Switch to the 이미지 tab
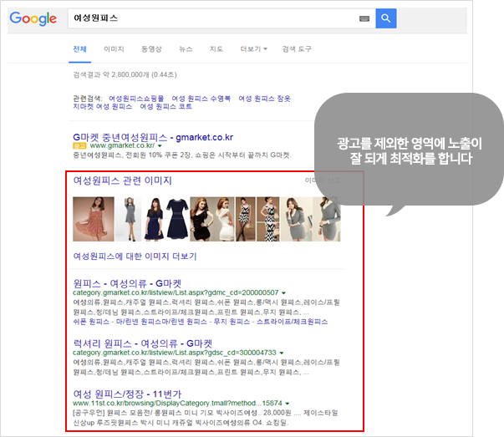504x437 pixels. [114, 48]
